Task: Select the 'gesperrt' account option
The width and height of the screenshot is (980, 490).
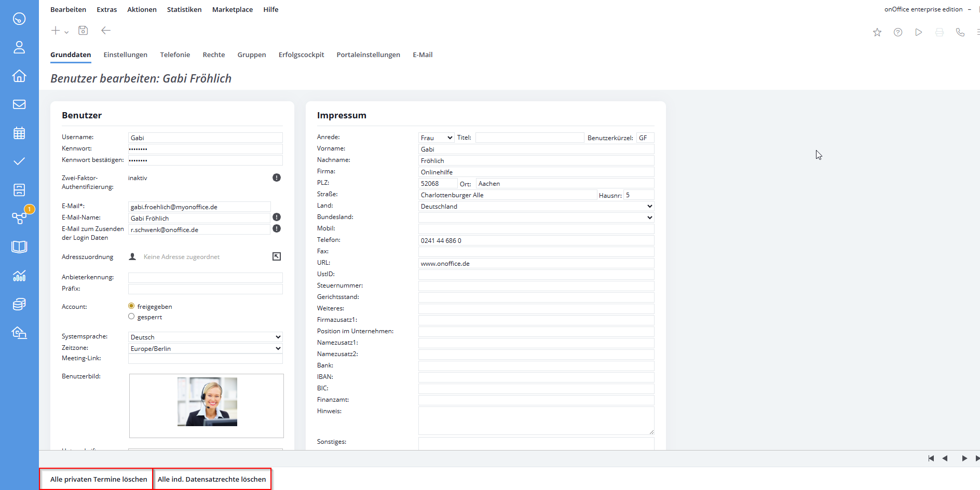Action: (131, 317)
